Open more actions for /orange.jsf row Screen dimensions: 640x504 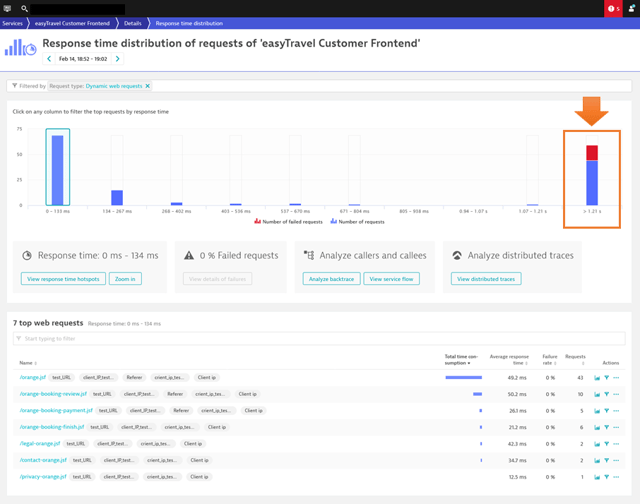616,378
